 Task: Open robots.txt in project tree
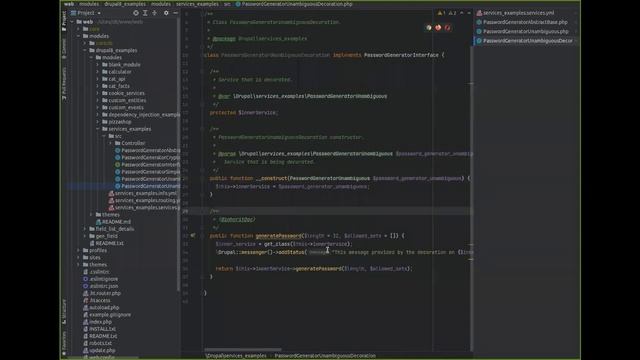point(98,343)
